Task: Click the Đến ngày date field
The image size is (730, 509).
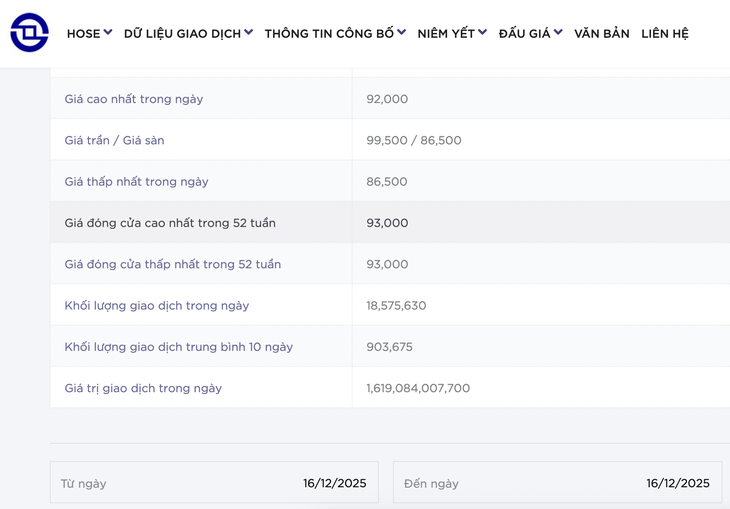Action: [x=557, y=483]
